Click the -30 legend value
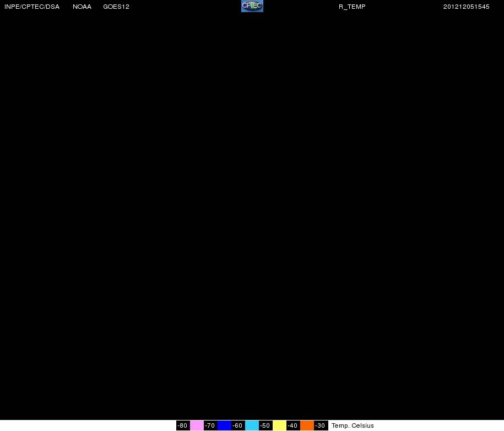Image resolution: width=504 pixels, height=431 pixels. pyautogui.click(x=321, y=425)
